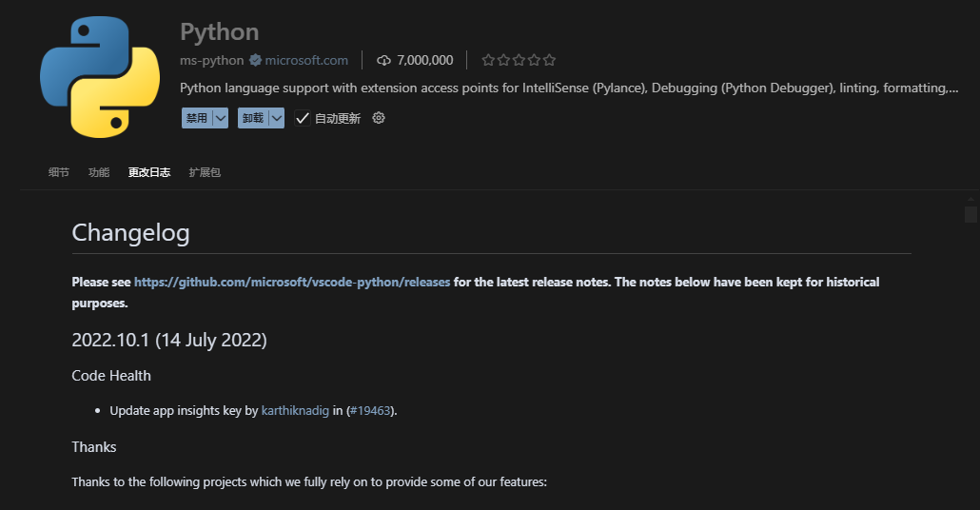Click the fifth rating star
980x510 pixels.
549,60
